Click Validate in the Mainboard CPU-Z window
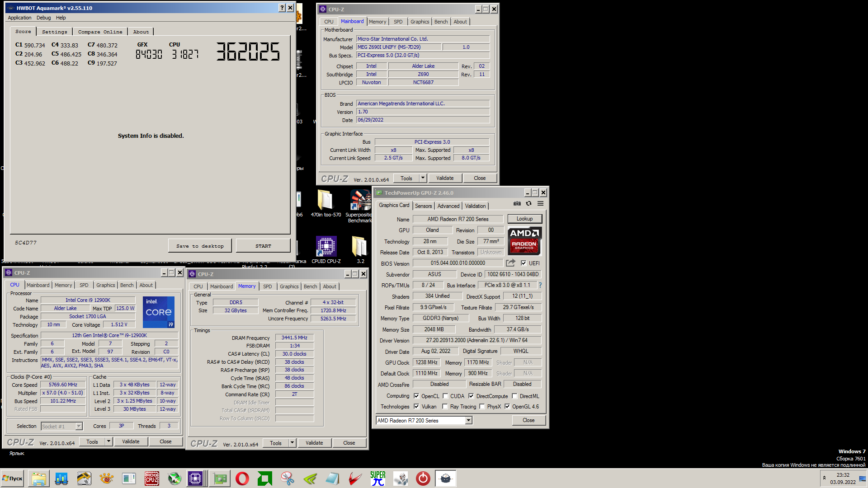 [445, 178]
